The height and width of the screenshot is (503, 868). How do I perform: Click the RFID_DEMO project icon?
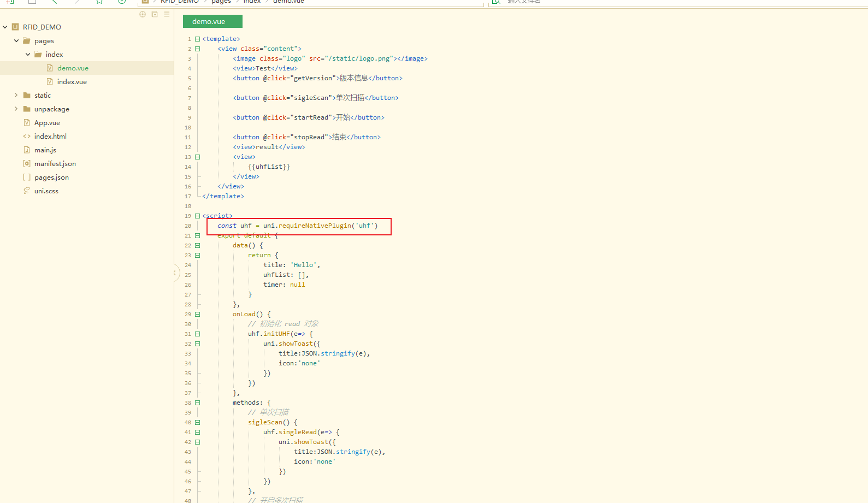click(15, 27)
